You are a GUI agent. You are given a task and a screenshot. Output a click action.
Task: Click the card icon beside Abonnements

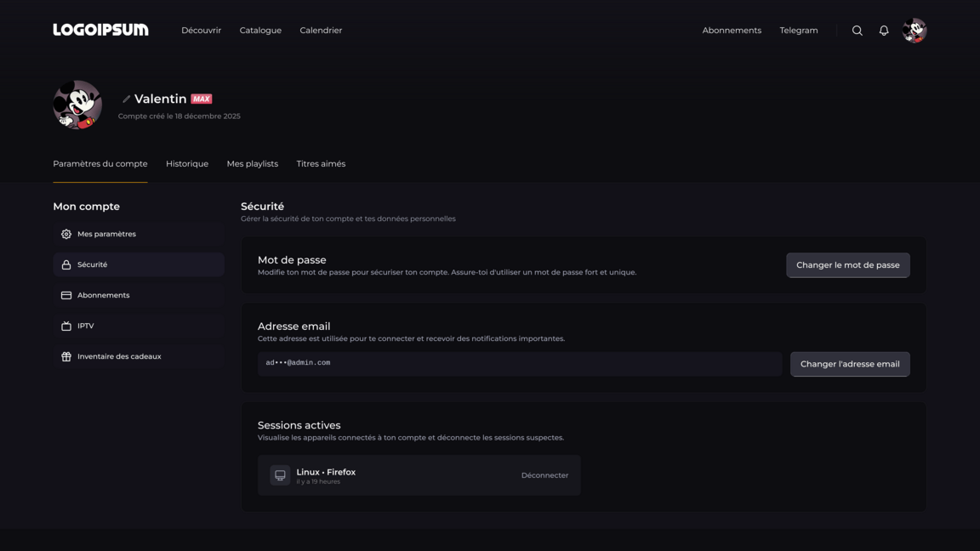click(66, 295)
